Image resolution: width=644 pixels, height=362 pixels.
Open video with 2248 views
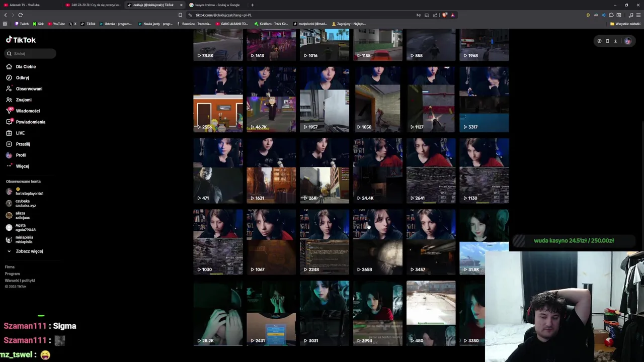click(325, 242)
